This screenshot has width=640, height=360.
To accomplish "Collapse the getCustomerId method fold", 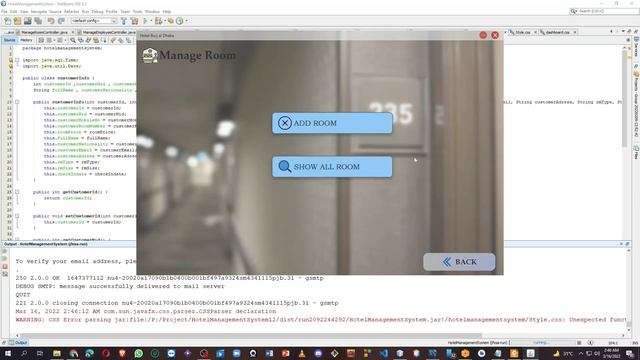I will coord(17,192).
